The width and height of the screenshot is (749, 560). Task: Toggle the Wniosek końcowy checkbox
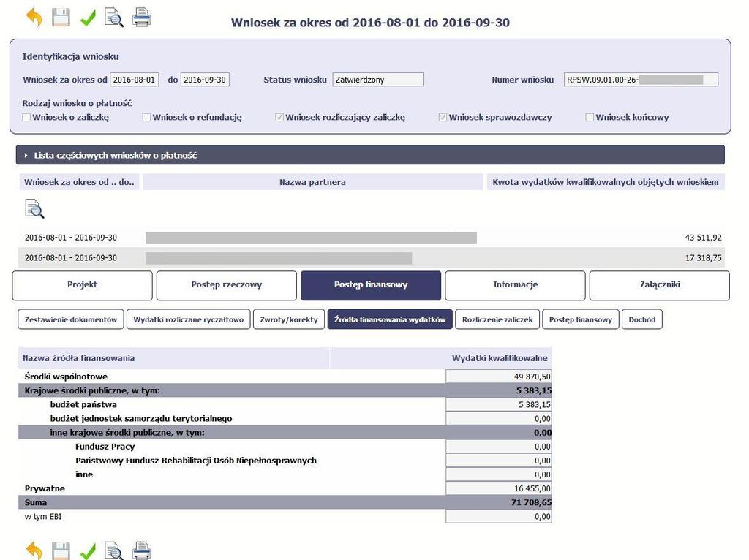pyautogui.click(x=590, y=118)
